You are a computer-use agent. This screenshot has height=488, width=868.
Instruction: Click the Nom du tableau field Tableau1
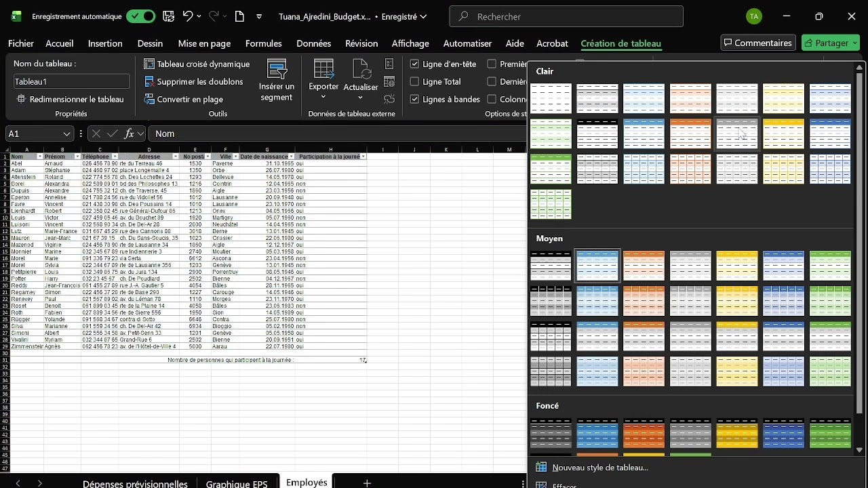coord(71,81)
